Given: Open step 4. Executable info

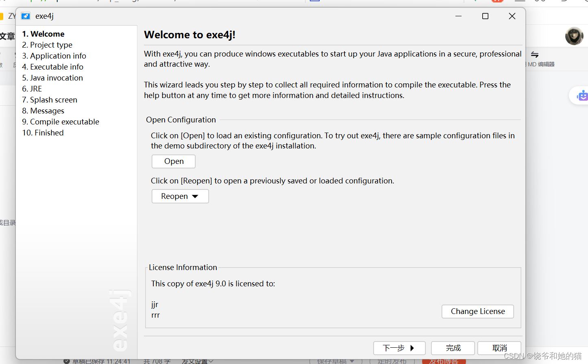Looking at the screenshot, I should pos(52,67).
